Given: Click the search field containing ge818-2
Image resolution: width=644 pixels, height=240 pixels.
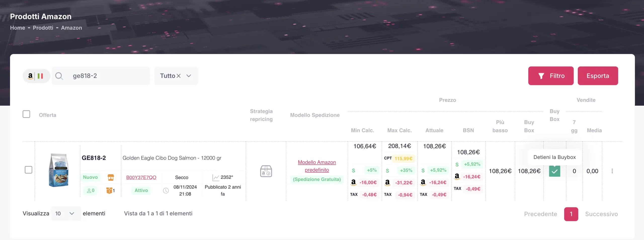Looking at the screenshot, I should pos(101,76).
